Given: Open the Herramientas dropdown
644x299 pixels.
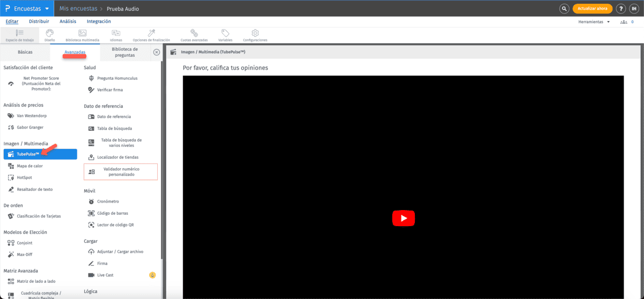Looking at the screenshot, I should click(x=594, y=22).
